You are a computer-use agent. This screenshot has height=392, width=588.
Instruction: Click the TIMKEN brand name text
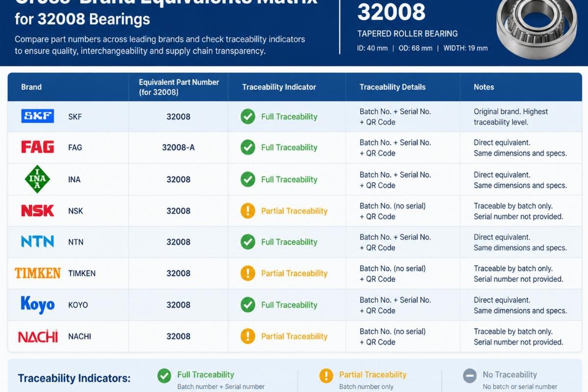point(82,273)
